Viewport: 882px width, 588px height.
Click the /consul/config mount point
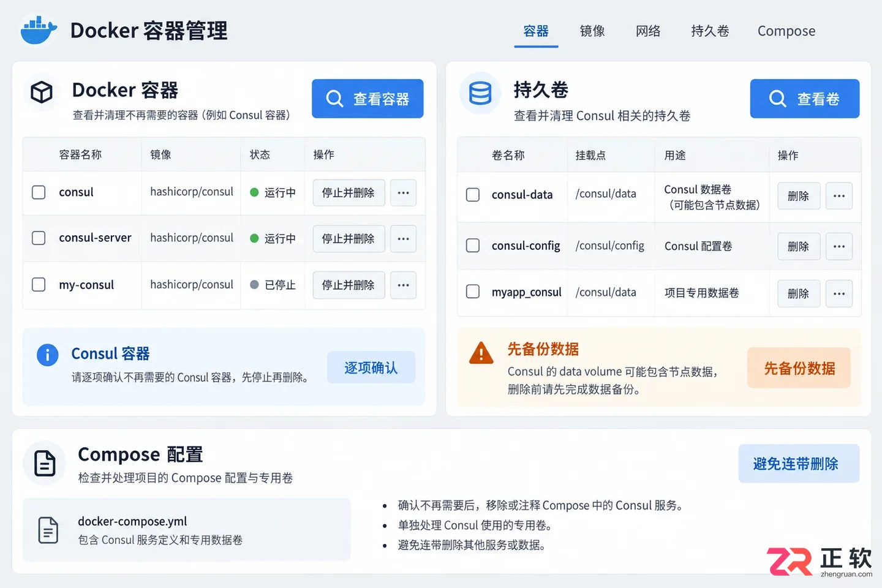(x=610, y=246)
